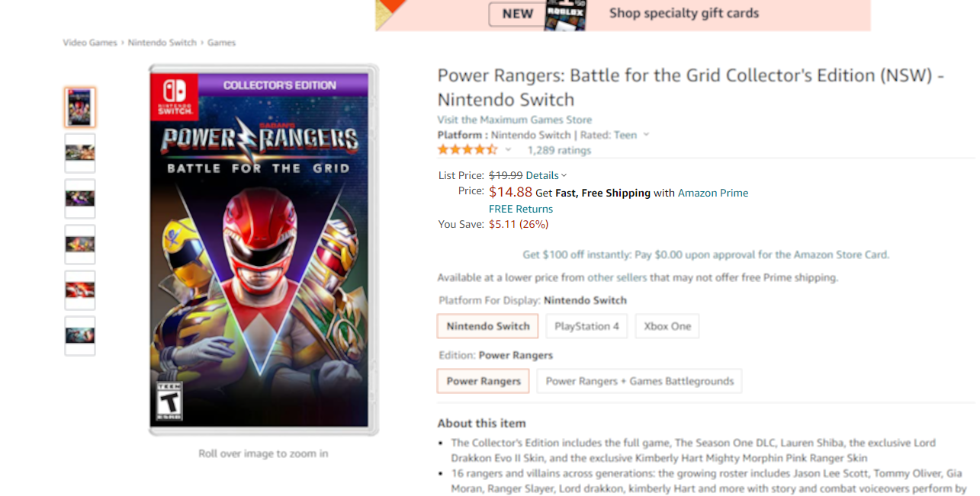980x496 pixels.
Task: Visit the Maximum Games Store link
Action: click(x=514, y=120)
